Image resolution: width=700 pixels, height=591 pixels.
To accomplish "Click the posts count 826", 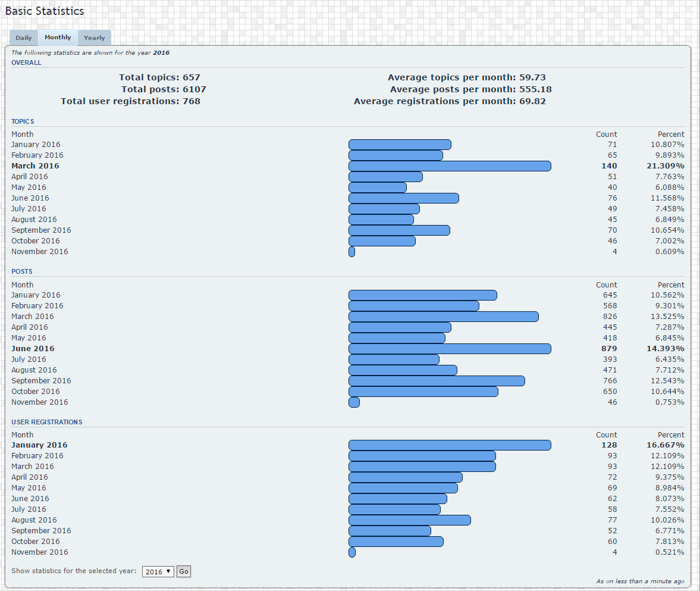I will [610, 316].
